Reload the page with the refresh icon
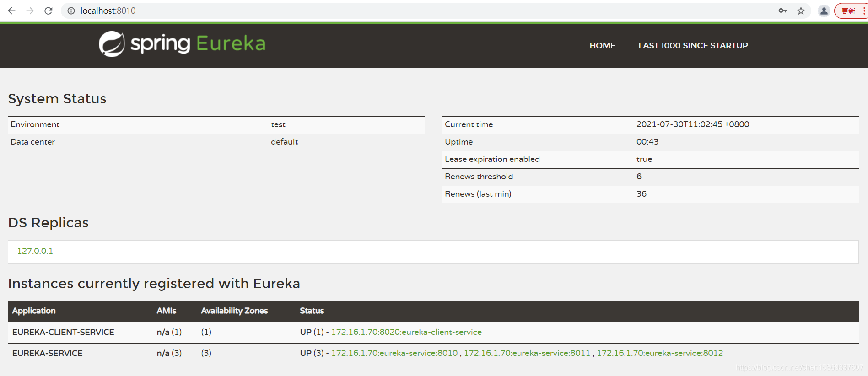The image size is (868, 376). click(49, 11)
